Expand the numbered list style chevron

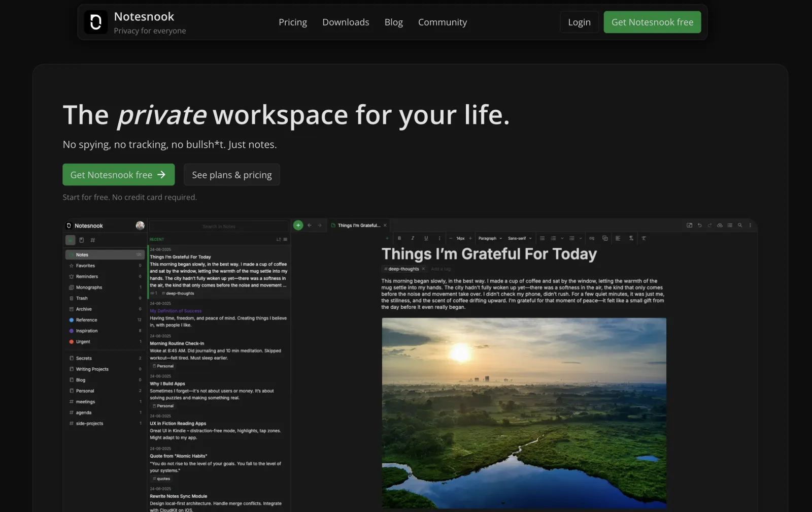point(562,238)
